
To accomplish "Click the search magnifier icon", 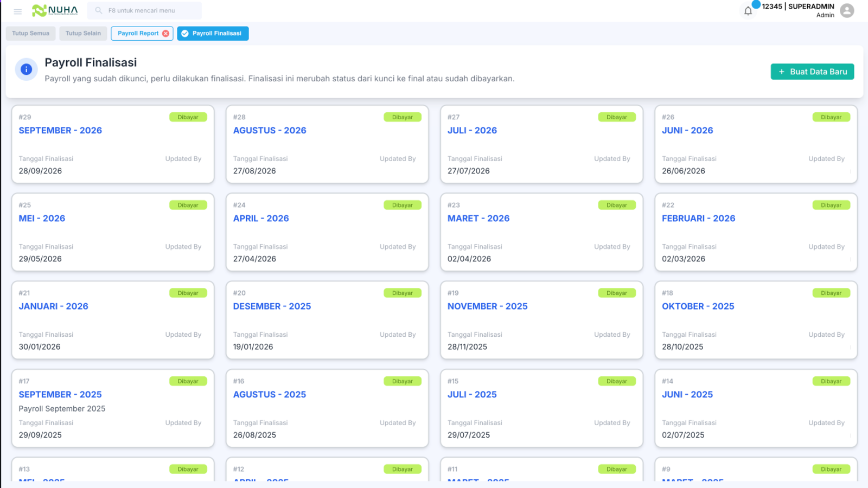I will point(98,10).
